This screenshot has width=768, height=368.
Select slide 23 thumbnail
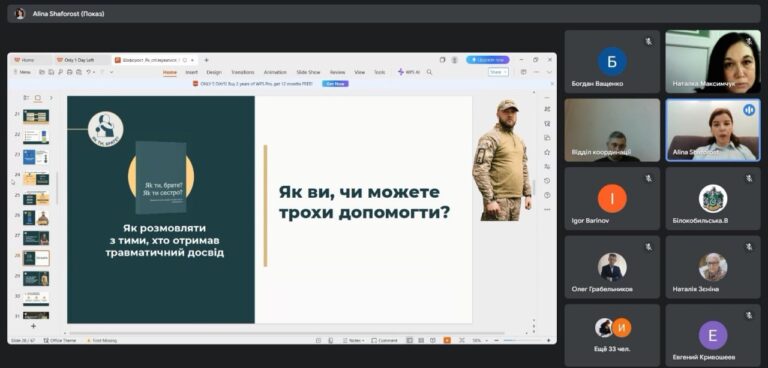[x=36, y=157]
